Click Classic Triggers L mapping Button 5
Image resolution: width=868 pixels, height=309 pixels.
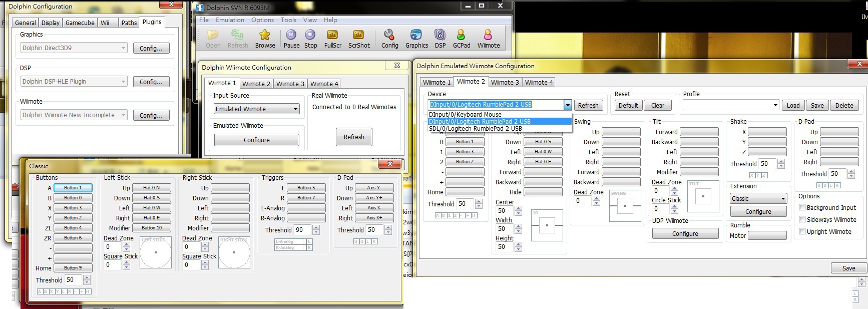[x=306, y=188]
